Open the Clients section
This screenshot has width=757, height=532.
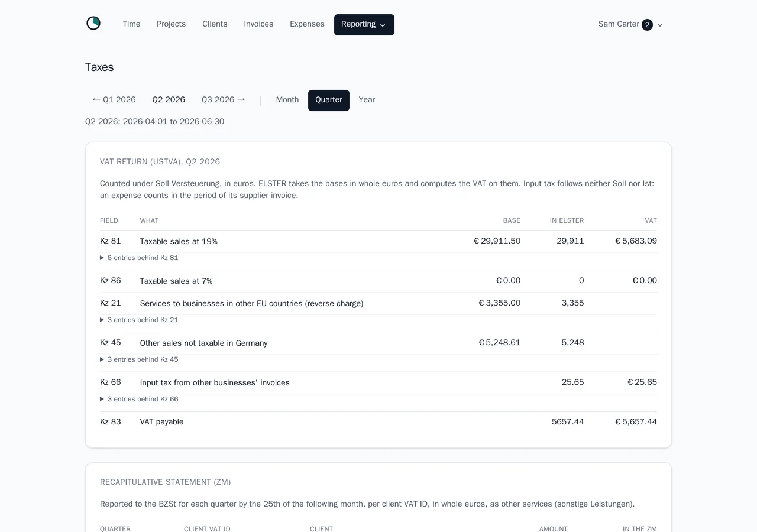click(x=215, y=24)
